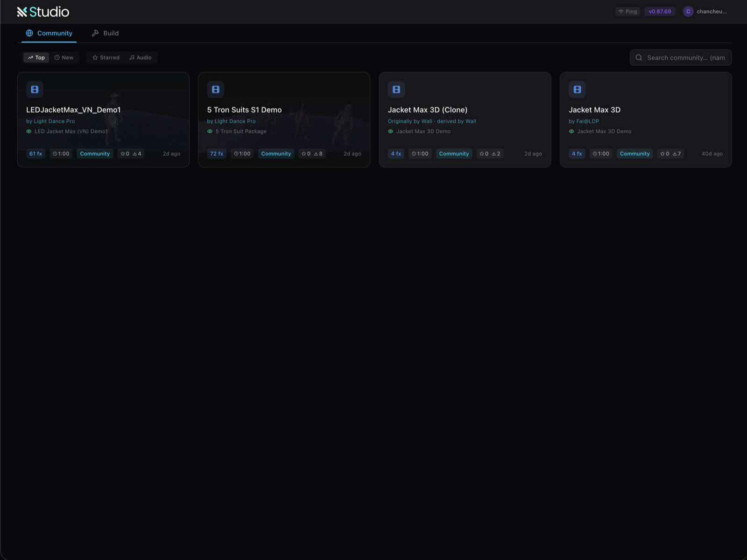This screenshot has height=560, width=747.
Task: Click 'LED Jacket Max (VN) Demo1' subtitle text
Action: [71, 131]
